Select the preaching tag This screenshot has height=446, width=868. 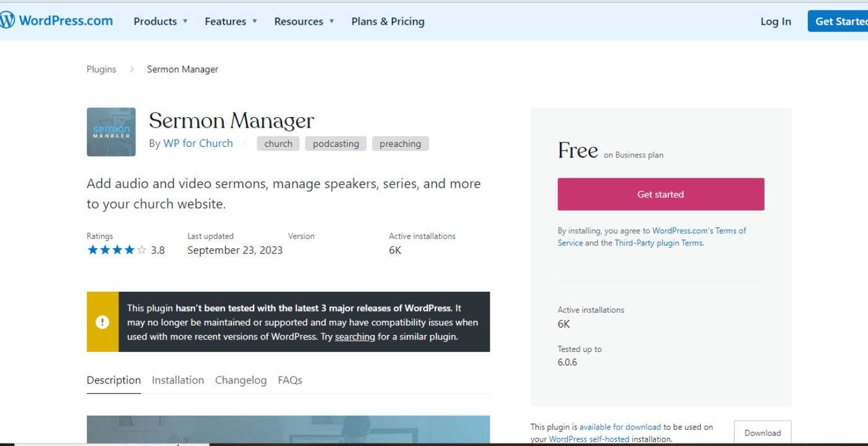coord(401,144)
